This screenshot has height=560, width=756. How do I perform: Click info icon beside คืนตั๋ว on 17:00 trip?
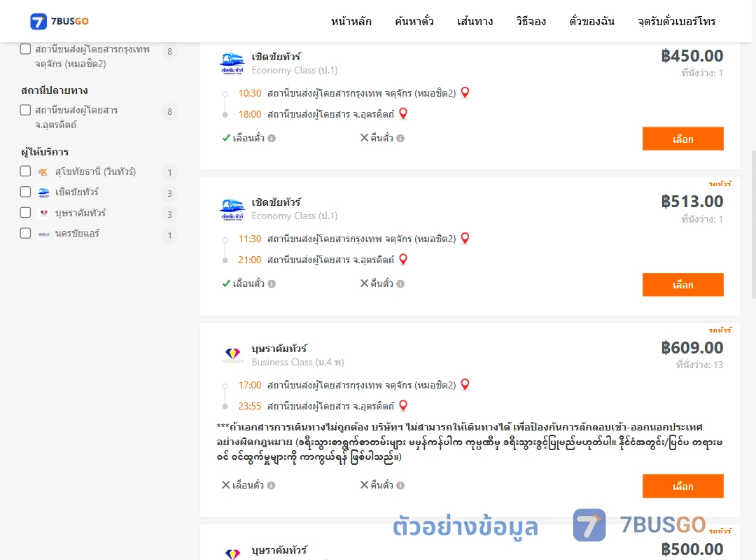400,486
